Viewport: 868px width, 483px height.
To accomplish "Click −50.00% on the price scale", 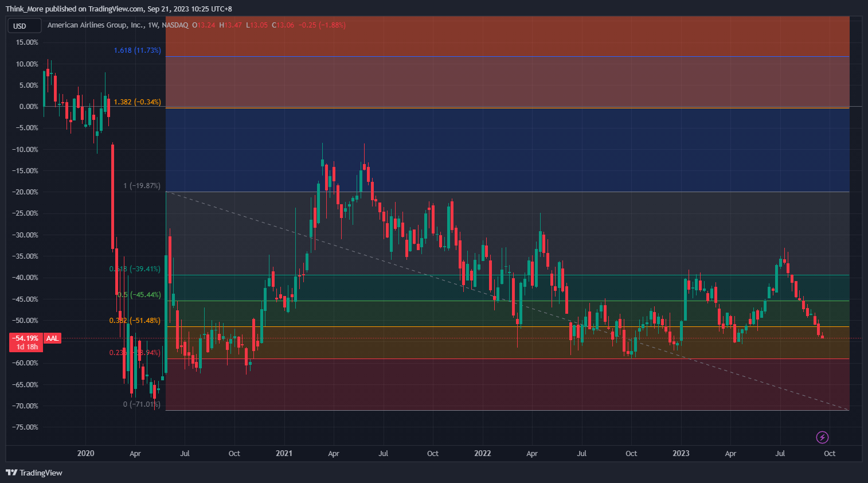I will point(25,321).
